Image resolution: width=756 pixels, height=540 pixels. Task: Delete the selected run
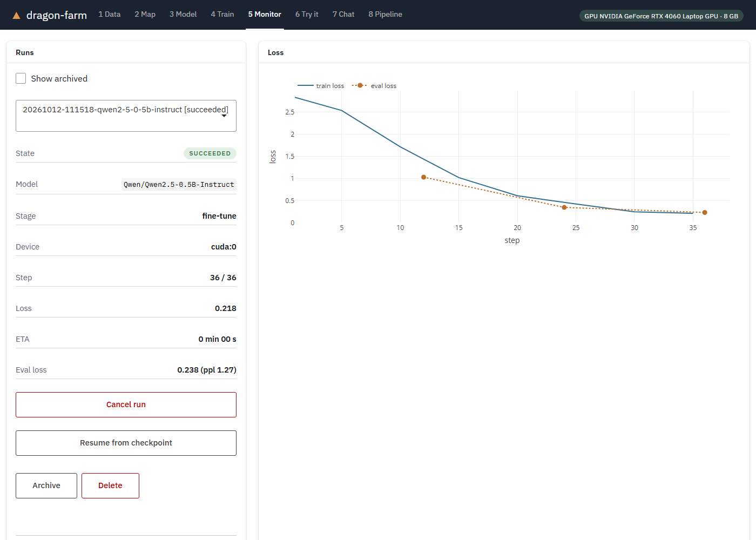[110, 485]
